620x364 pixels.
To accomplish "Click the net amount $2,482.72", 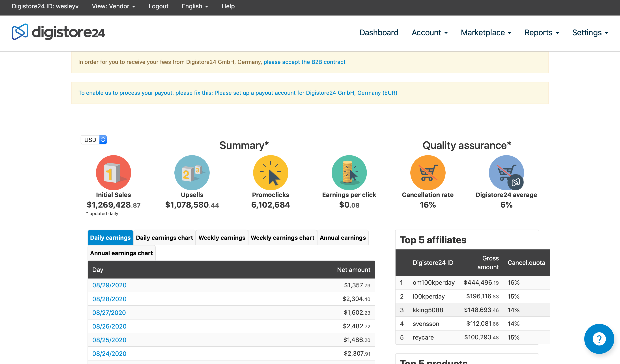I will click(357, 326).
